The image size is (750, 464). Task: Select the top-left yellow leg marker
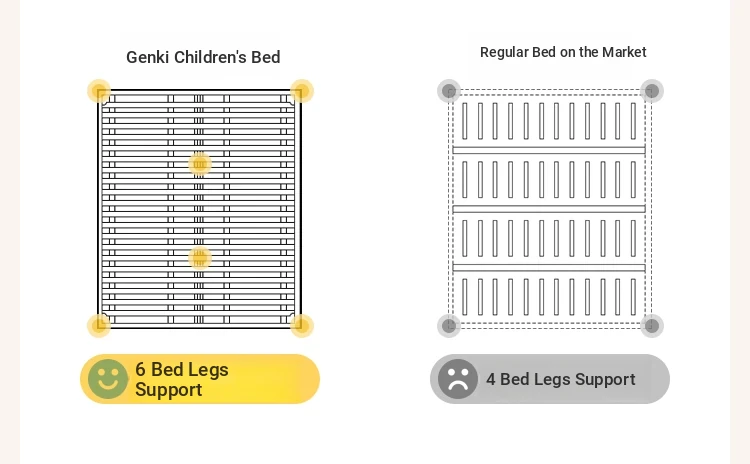pos(99,91)
